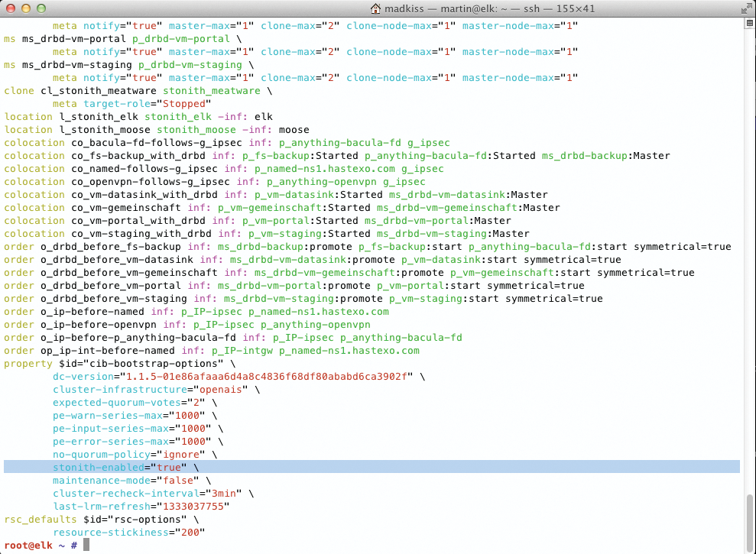The image size is (756, 554).
Task: Enter full screen using the title bar arrows icon
Action: click(745, 8)
